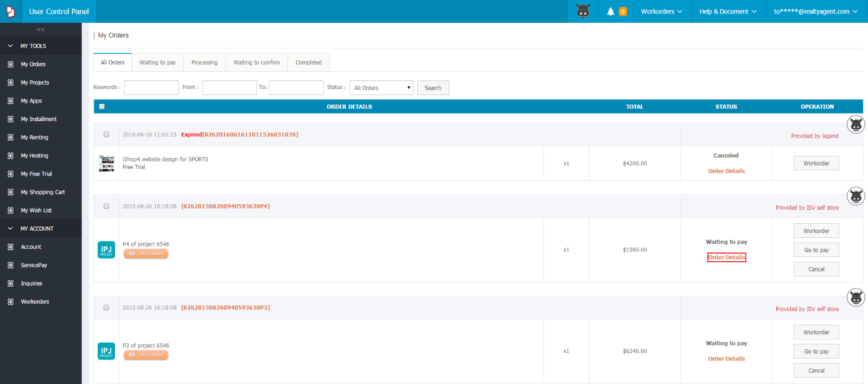Screen dimensions: 868x384
Task: Click Workorder button for iShop4 order
Action: (x=816, y=163)
